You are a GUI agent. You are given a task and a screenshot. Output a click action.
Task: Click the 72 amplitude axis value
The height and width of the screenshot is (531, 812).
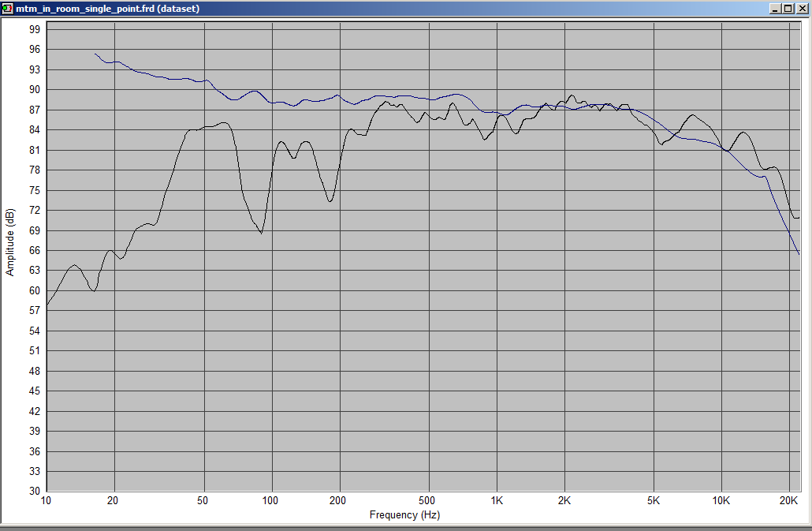pos(35,211)
